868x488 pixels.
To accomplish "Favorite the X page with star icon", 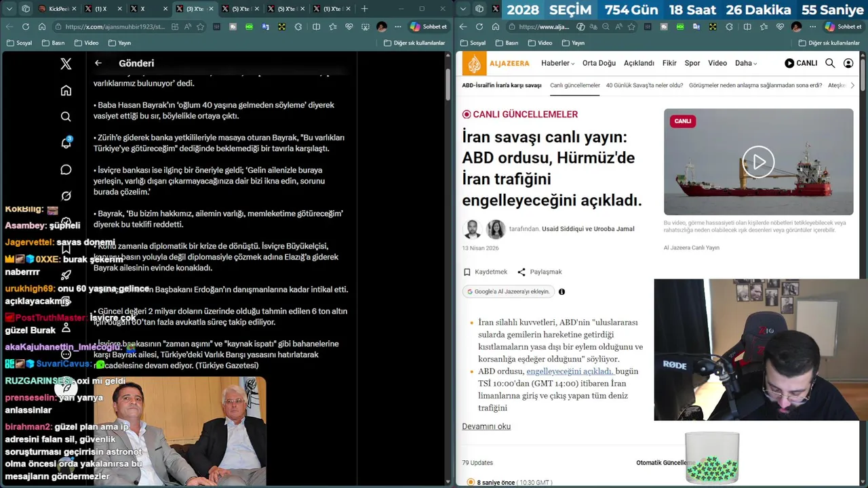I will coord(200,26).
